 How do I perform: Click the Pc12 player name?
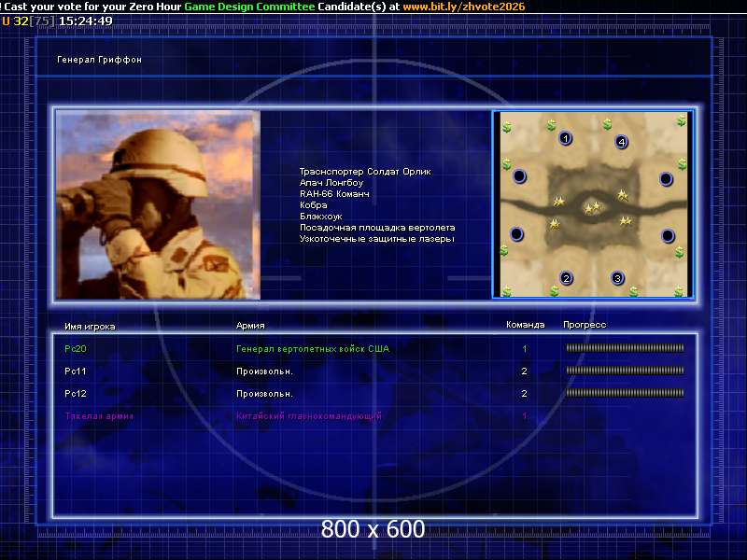[76, 394]
